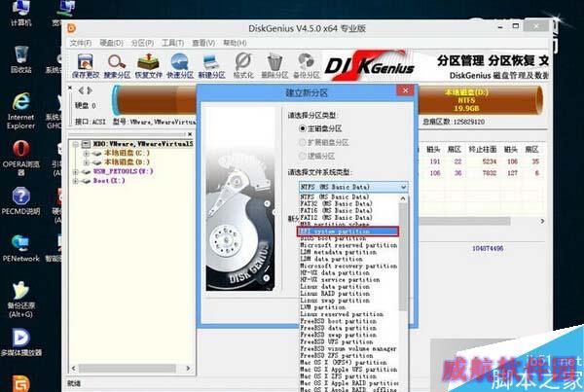This screenshot has width=584, height=392.
Task: Select 本地磁盘(C:) in the disk tree
Action: click(127, 153)
